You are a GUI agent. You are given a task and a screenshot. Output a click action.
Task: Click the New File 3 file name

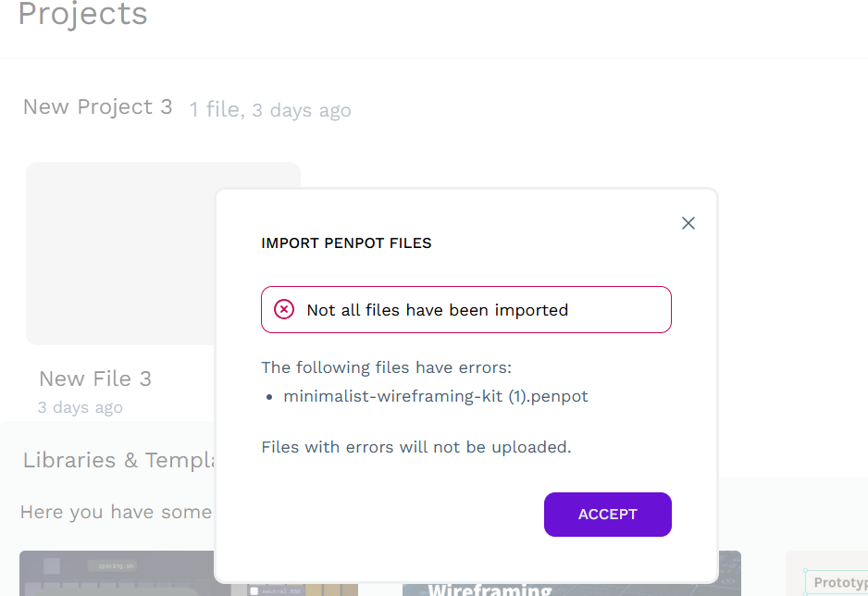[95, 379]
